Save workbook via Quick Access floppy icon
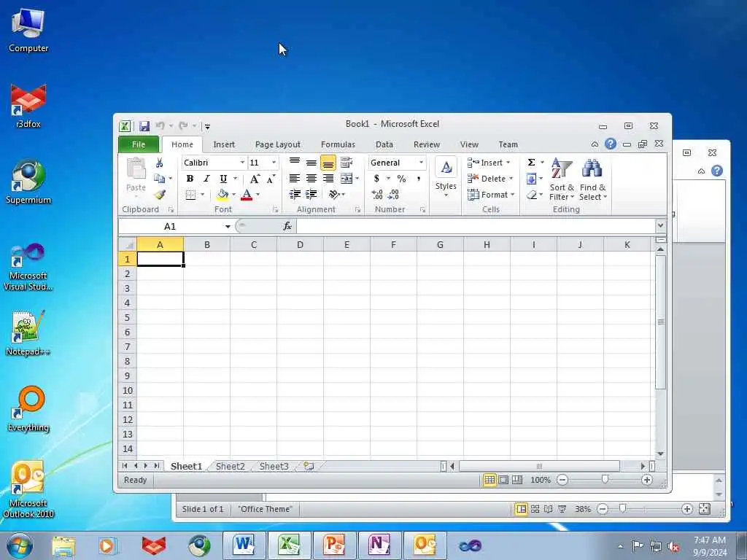 [x=144, y=126]
